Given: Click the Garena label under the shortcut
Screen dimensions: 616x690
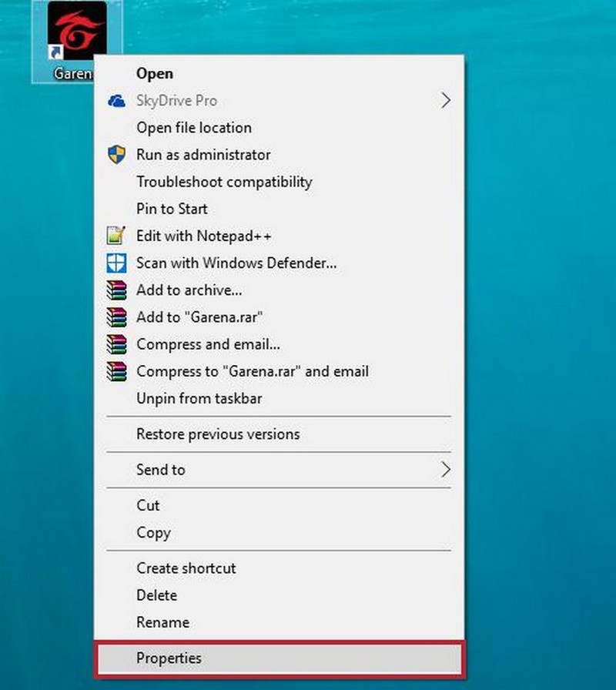Looking at the screenshot, I should 73,73.
